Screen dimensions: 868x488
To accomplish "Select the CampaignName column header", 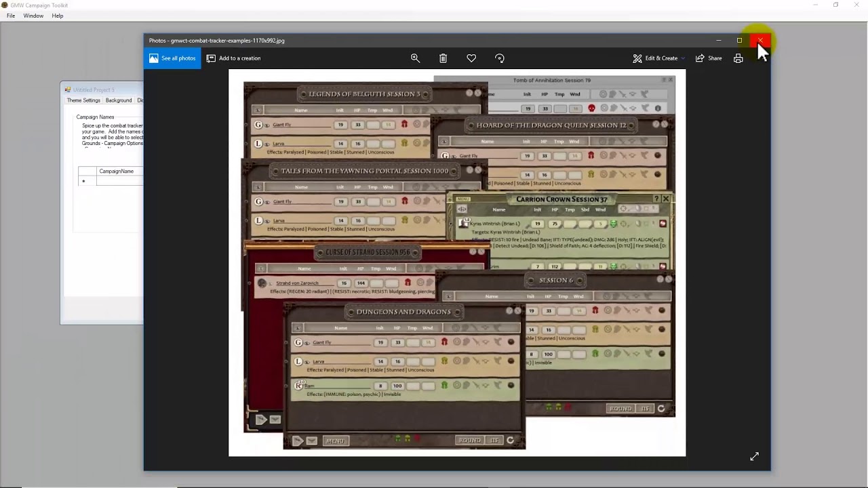I will click(x=119, y=171).
